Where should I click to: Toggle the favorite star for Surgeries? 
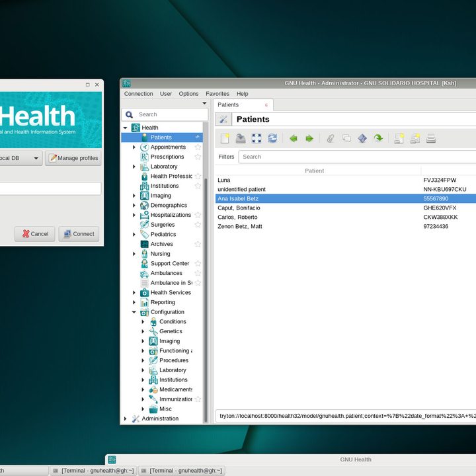pos(198,225)
